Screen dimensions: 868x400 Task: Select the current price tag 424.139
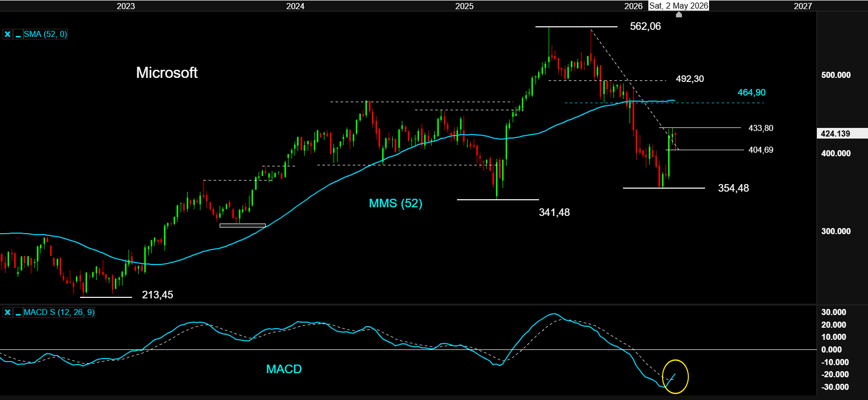click(836, 134)
